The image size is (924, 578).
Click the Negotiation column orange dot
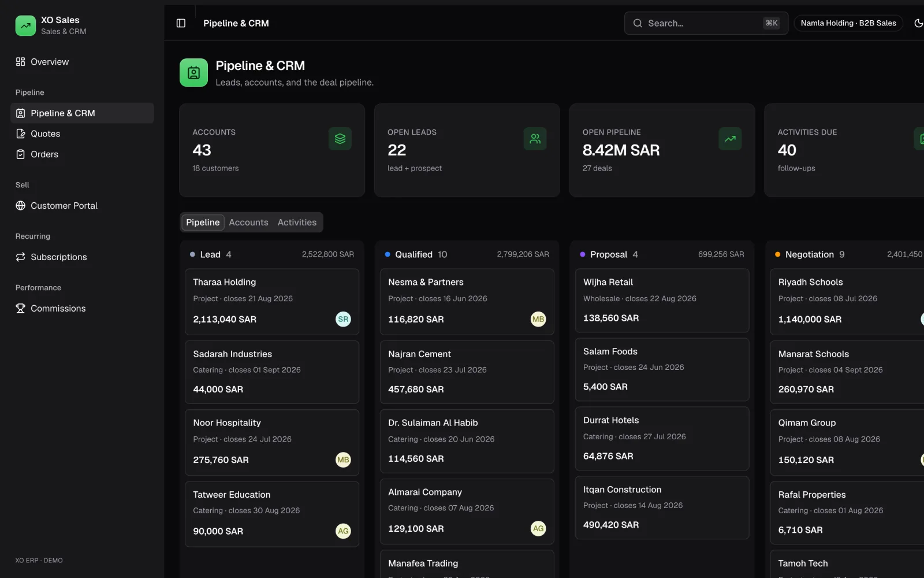click(777, 254)
